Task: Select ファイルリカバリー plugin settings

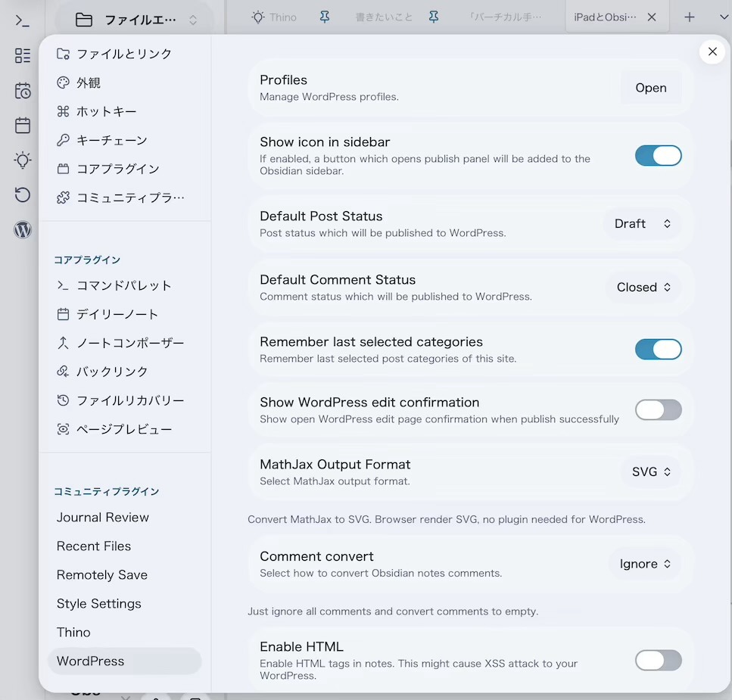Action: coord(125,400)
